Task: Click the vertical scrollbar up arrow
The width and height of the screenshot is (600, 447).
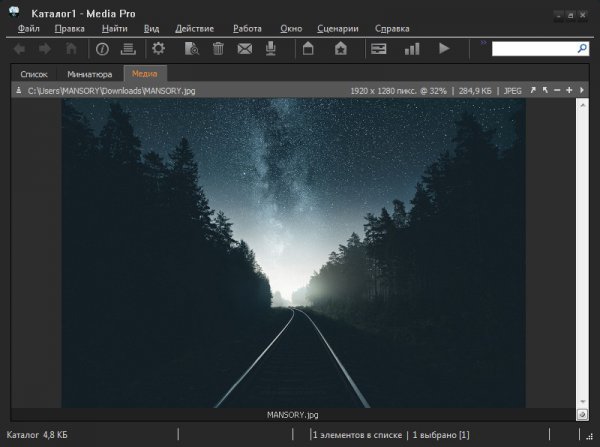Action: 582,105
